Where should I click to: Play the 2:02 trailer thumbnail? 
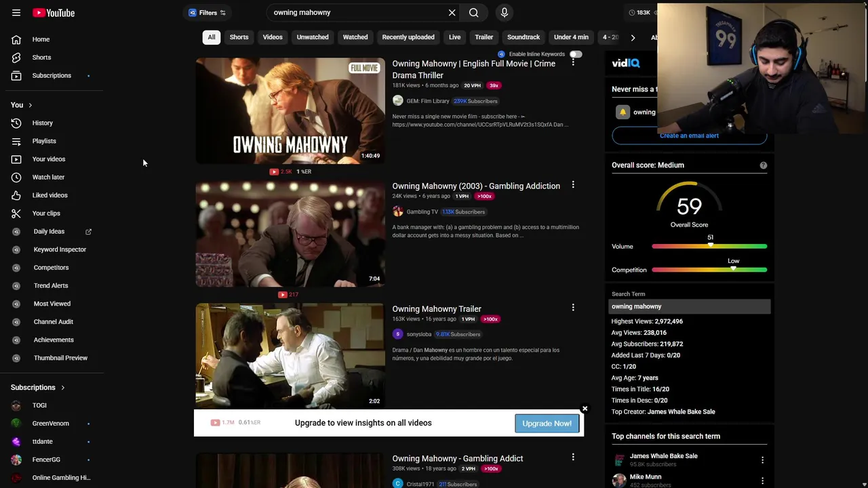(290, 357)
